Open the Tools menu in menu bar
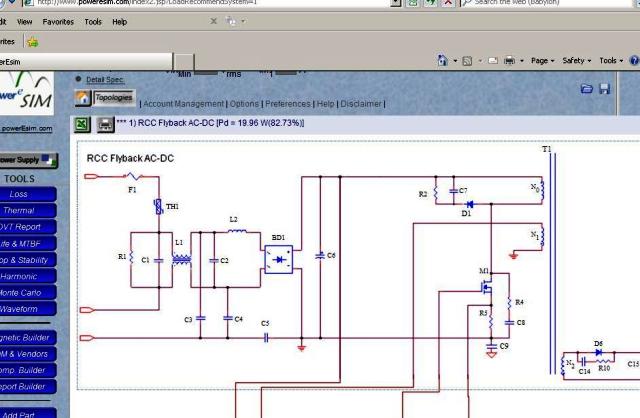 click(x=93, y=22)
